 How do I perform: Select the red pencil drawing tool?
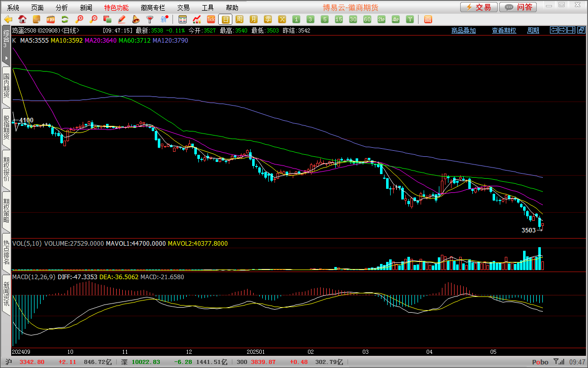pos(121,19)
